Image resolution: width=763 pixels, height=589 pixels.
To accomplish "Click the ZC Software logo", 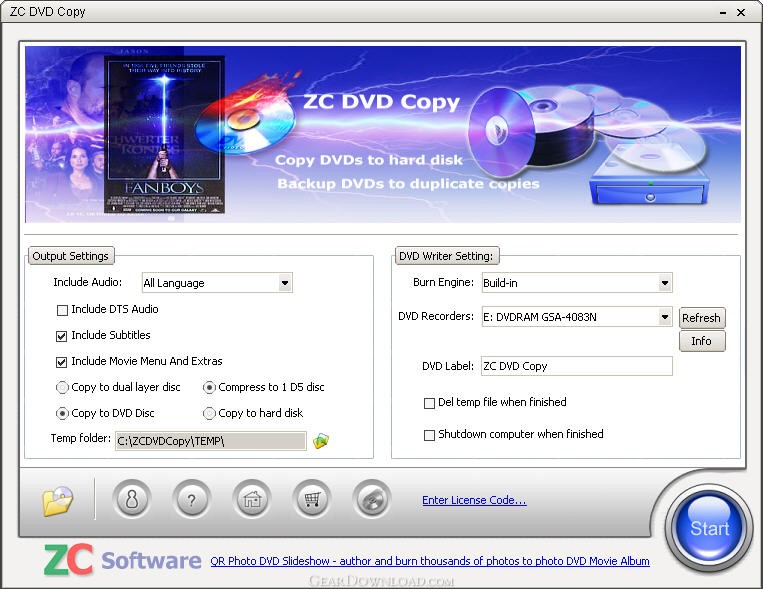I will [123, 560].
